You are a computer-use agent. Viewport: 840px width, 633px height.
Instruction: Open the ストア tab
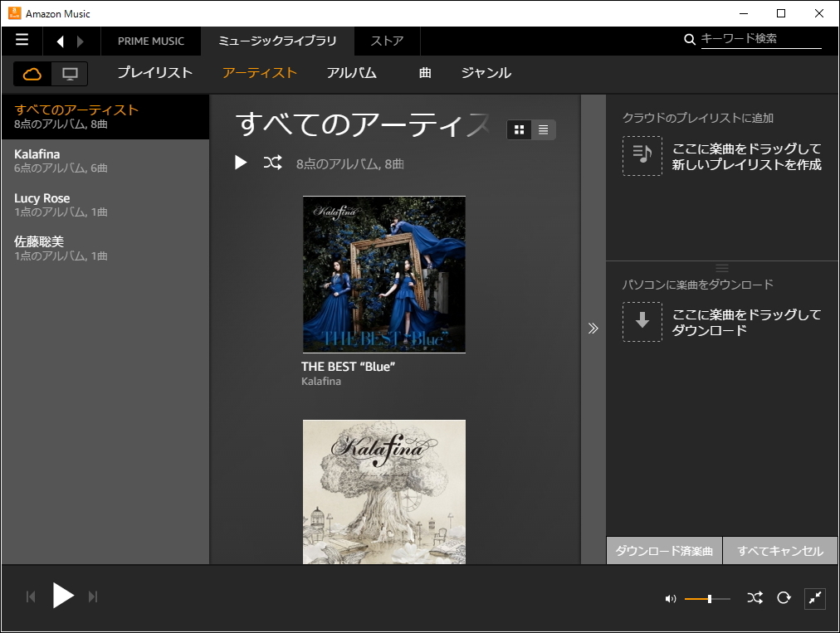(x=386, y=41)
